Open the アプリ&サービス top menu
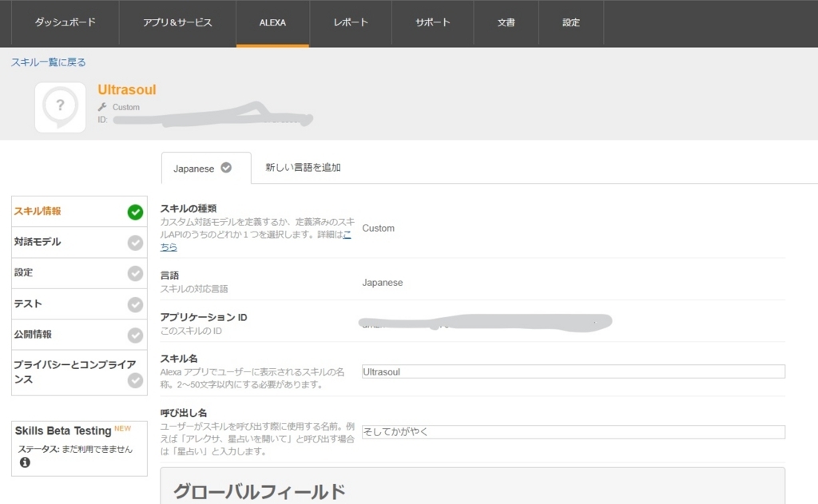 click(177, 22)
